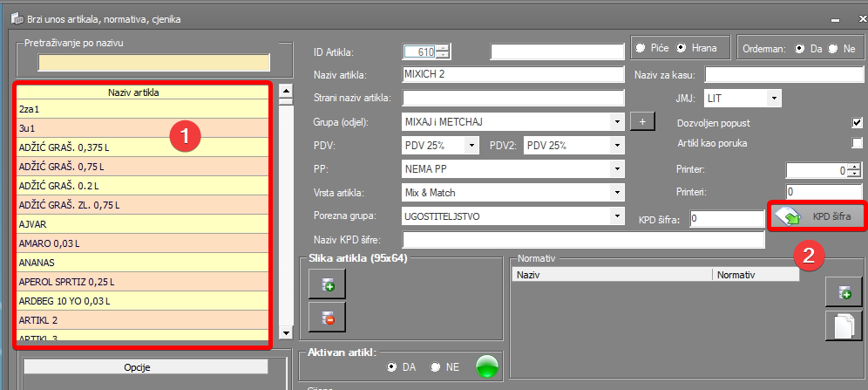Open the Porezna grupa dropdown
The image size is (868, 390).
tap(617, 216)
